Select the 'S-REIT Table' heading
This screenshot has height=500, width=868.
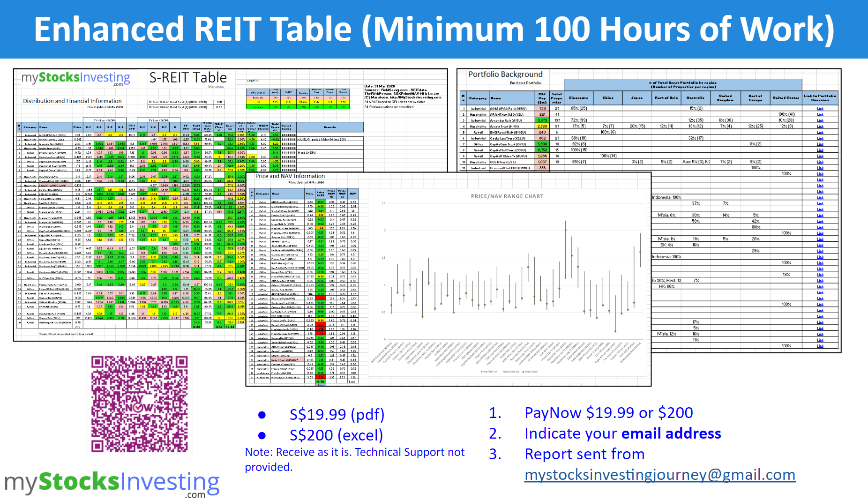[188, 77]
